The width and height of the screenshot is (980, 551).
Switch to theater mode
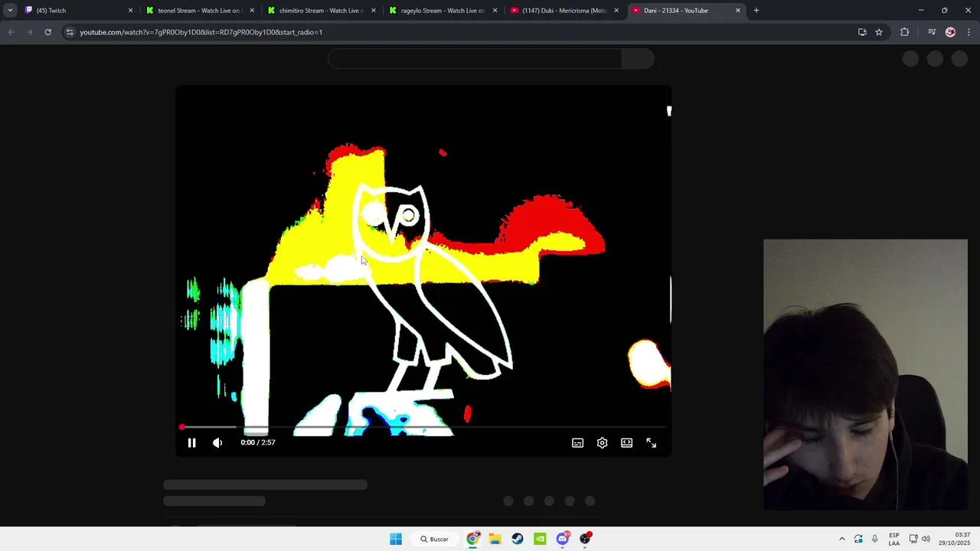627,442
